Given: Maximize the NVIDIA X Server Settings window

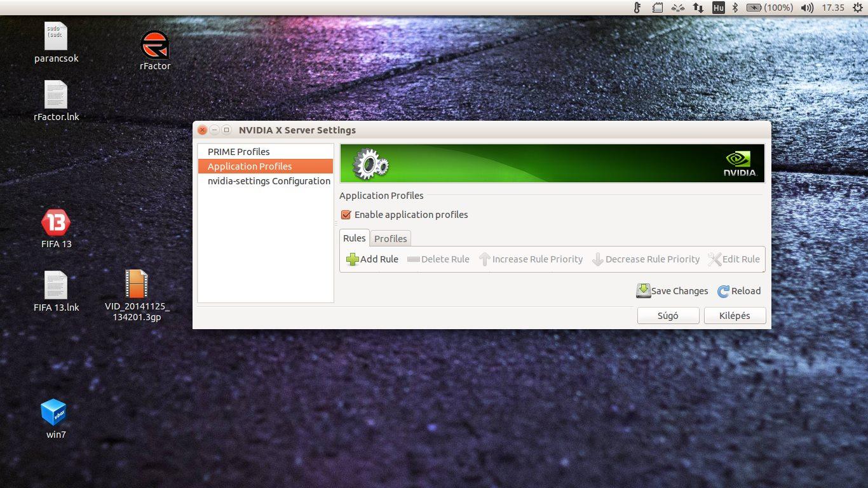Looking at the screenshot, I should click(226, 130).
